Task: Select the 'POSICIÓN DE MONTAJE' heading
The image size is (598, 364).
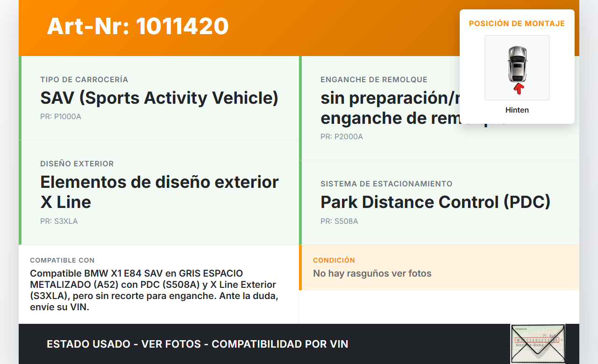Action: (x=517, y=23)
